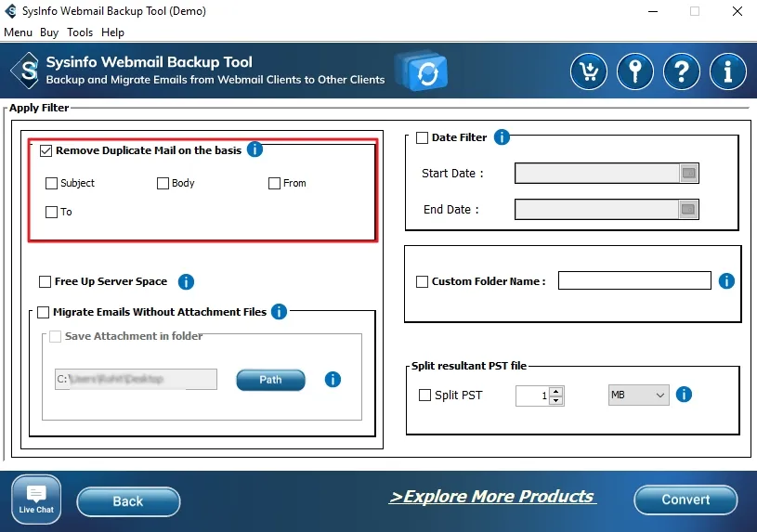
Task: Open the Buy menu
Action: pos(49,32)
